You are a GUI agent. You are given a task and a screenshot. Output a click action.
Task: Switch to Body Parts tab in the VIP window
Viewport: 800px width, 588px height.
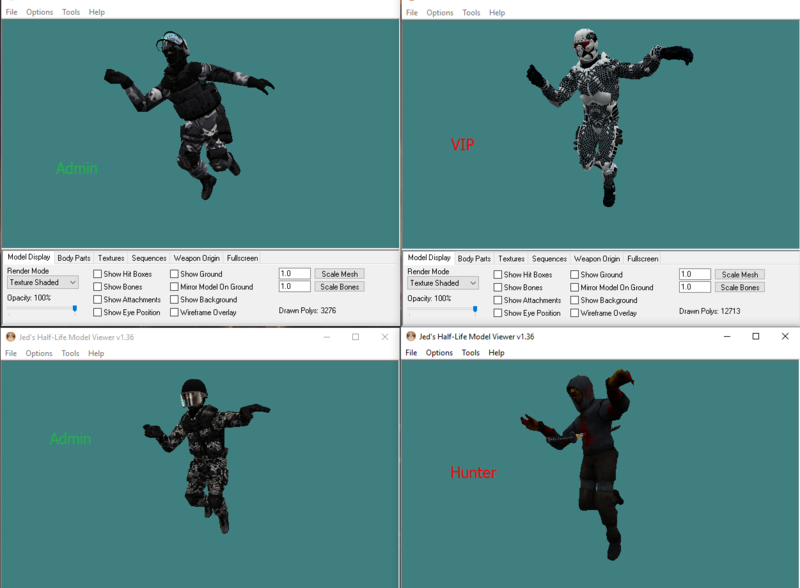click(475, 259)
